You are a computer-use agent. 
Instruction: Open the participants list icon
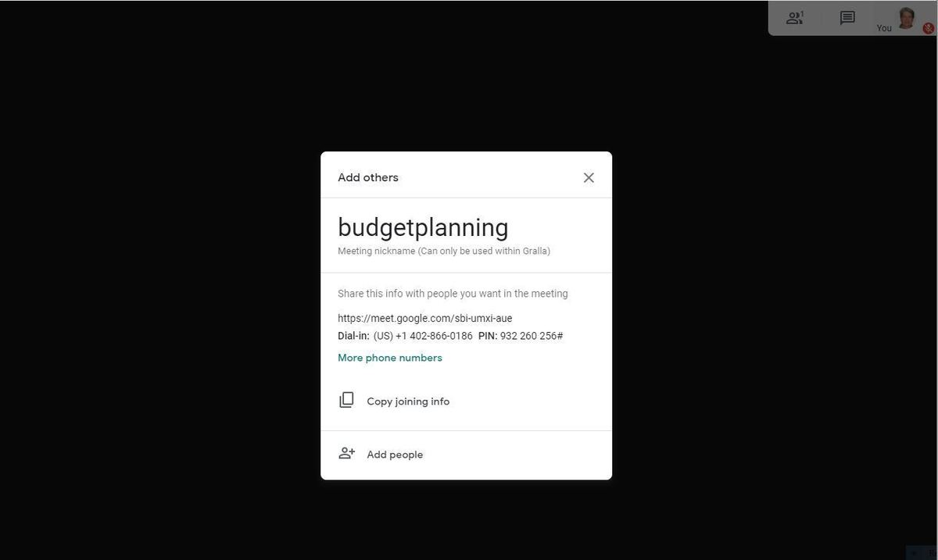(794, 18)
